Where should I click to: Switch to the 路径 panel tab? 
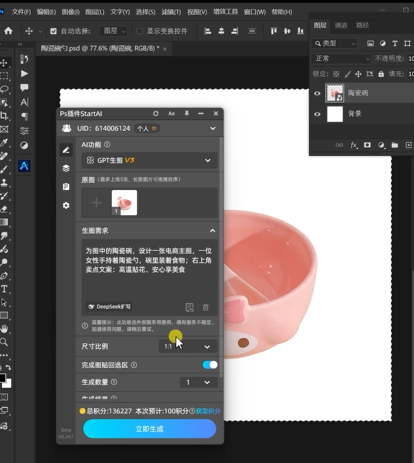coord(362,25)
